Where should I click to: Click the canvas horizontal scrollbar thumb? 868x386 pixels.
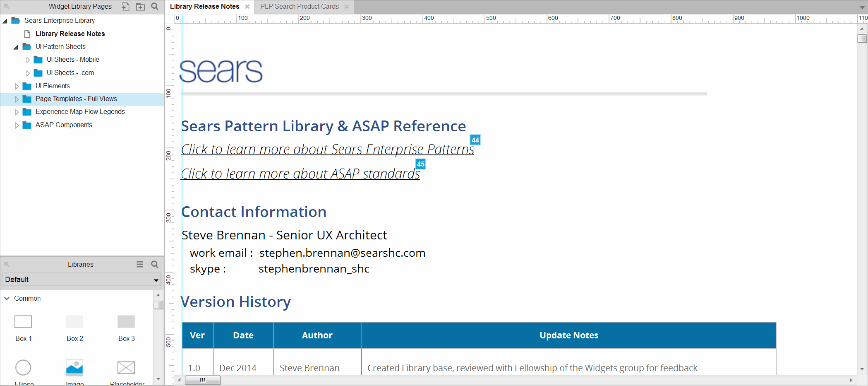point(203,380)
